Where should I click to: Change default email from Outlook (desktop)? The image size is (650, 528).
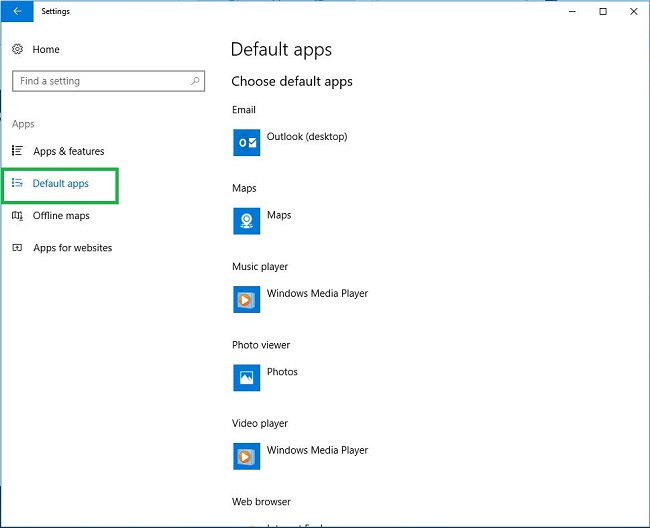point(307,137)
